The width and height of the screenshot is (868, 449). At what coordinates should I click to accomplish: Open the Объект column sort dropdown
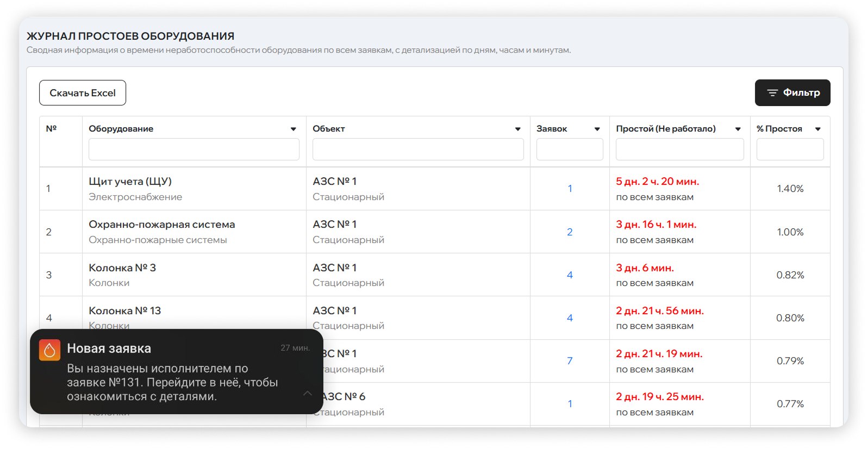click(517, 129)
